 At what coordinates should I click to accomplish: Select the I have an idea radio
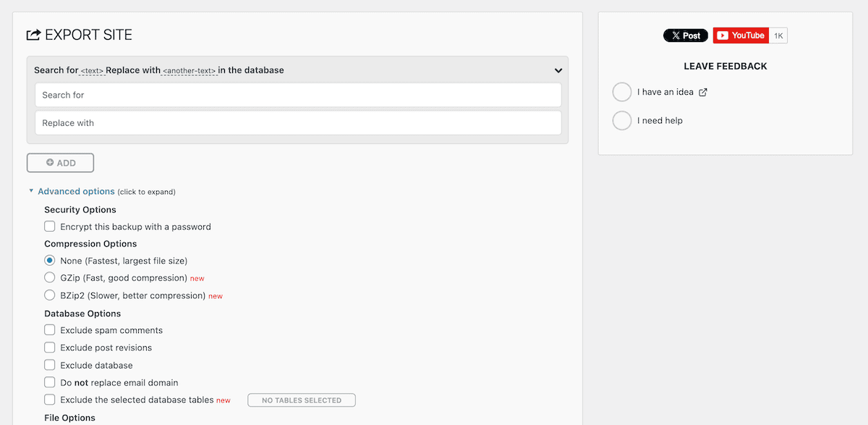(622, 92)
